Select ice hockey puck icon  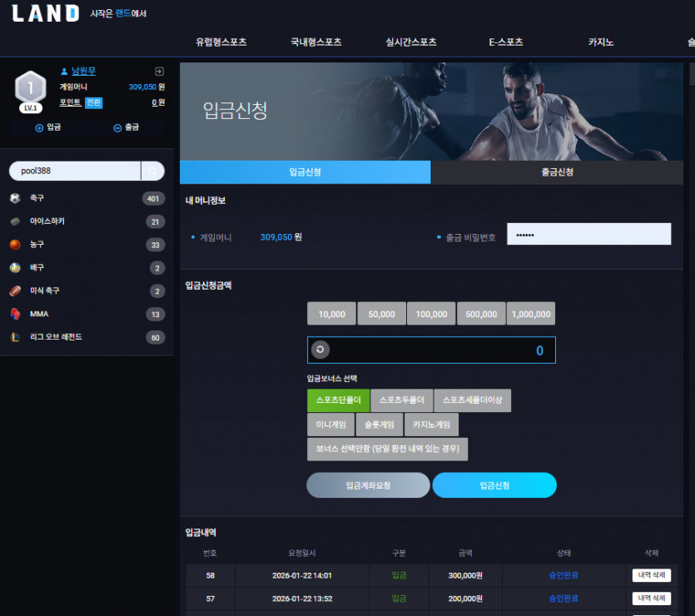coord(15,221)
